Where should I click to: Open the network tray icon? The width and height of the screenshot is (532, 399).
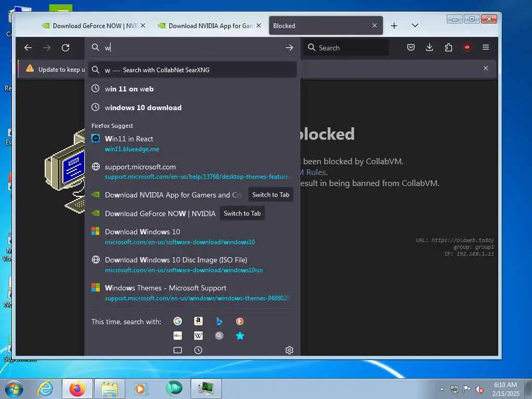point(454,389)
